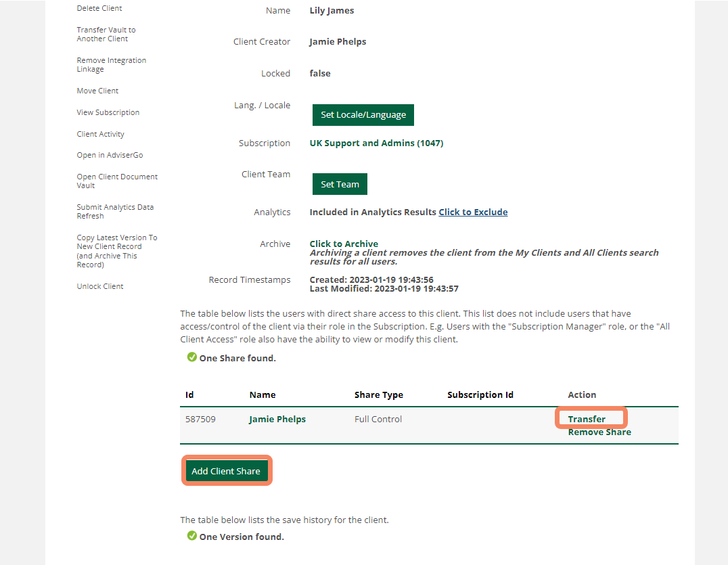The height and width of the screenshot is (565, 728).
Task: Select share Id 587509 cell
Action: point(200,420)
